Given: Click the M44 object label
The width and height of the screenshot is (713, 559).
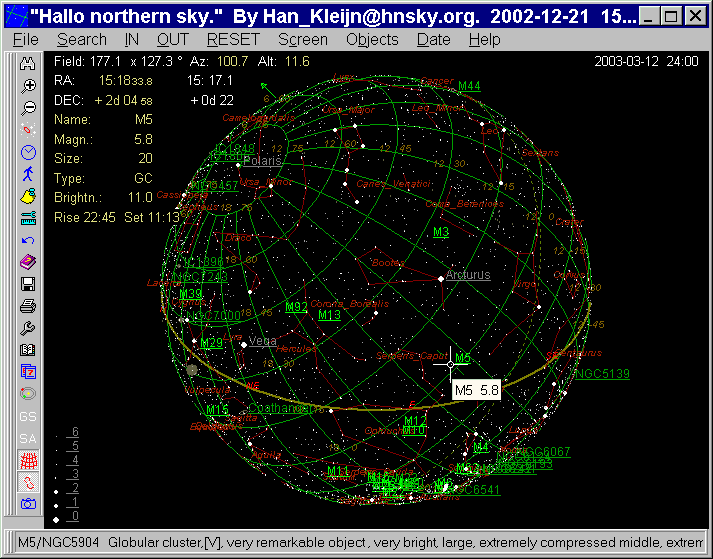Looking at the screenshot, I should 469,86.
